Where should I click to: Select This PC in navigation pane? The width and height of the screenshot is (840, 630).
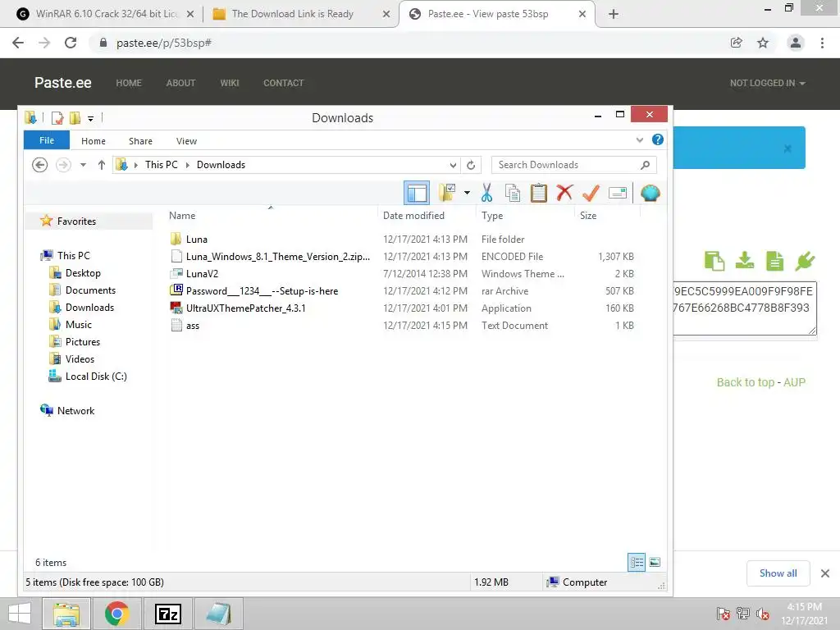pyautogui.click(x=73, y=256)
